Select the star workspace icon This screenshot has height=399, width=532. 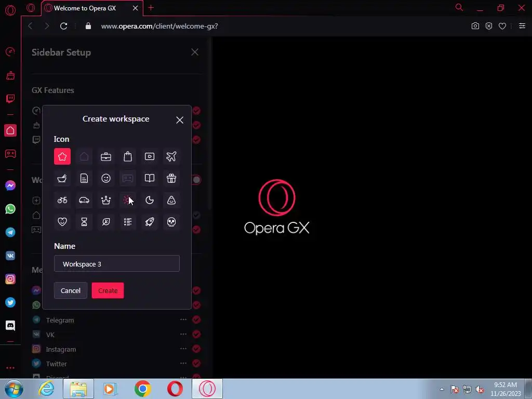[x=62, y=156]
